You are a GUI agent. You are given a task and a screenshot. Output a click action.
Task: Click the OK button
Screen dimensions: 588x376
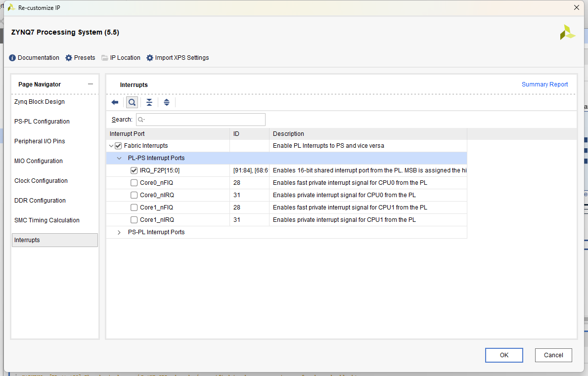[504, 355]
